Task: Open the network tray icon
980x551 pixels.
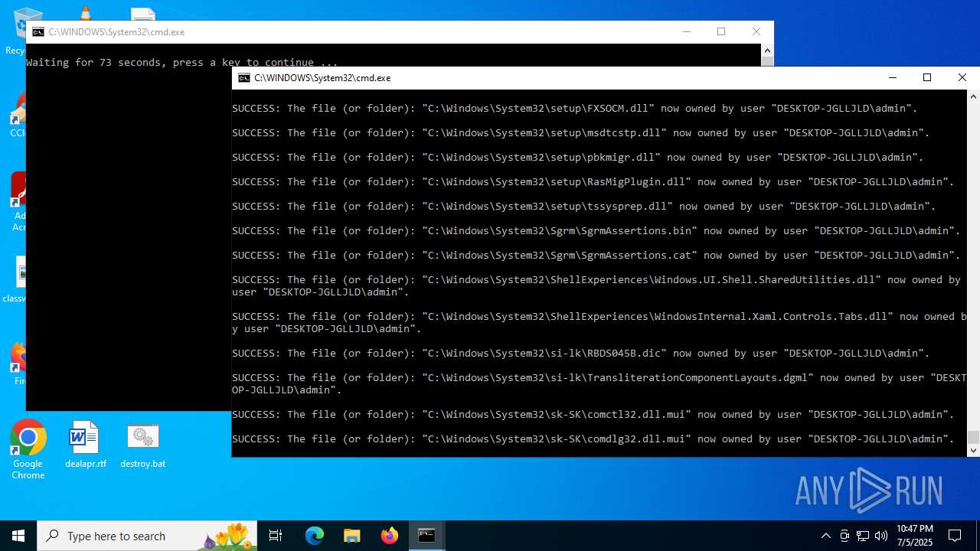Action: 863,536
